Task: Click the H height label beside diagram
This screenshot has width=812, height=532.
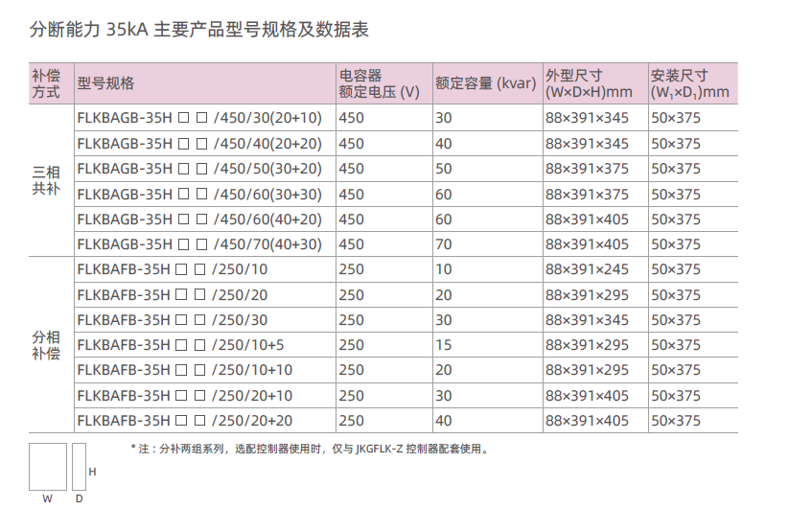Action: click(x=93, y=472)
